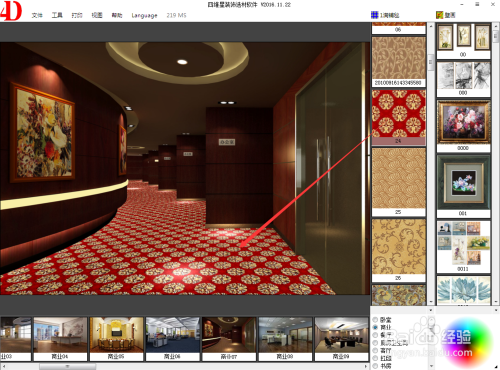Viewport: 500px width, 370px height.
Task: Load the 商业09 meeting room scene
Action: [x=341, y=339]
